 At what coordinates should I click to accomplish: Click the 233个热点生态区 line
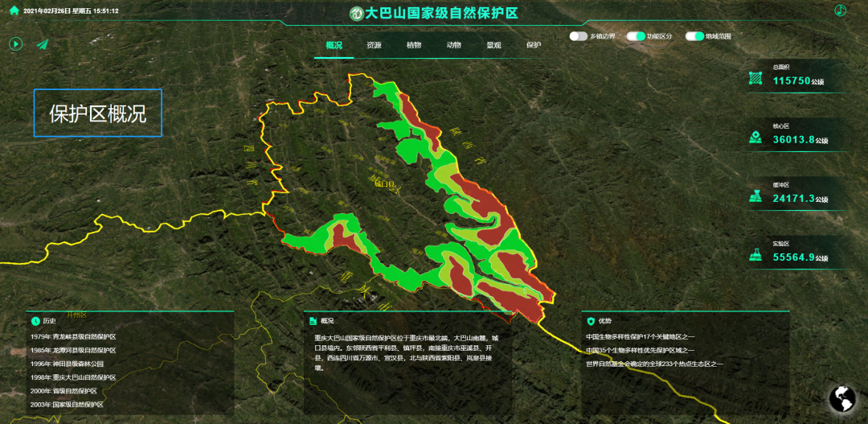[654, 364]
